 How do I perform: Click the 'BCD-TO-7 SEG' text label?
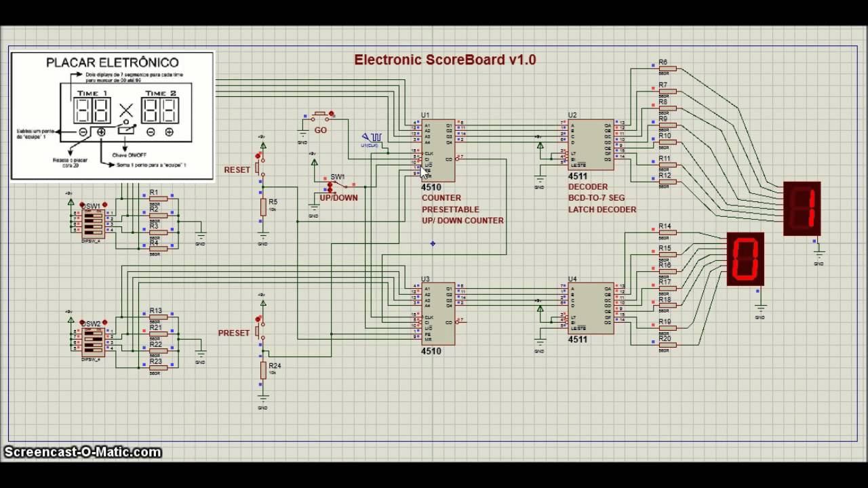597,198
